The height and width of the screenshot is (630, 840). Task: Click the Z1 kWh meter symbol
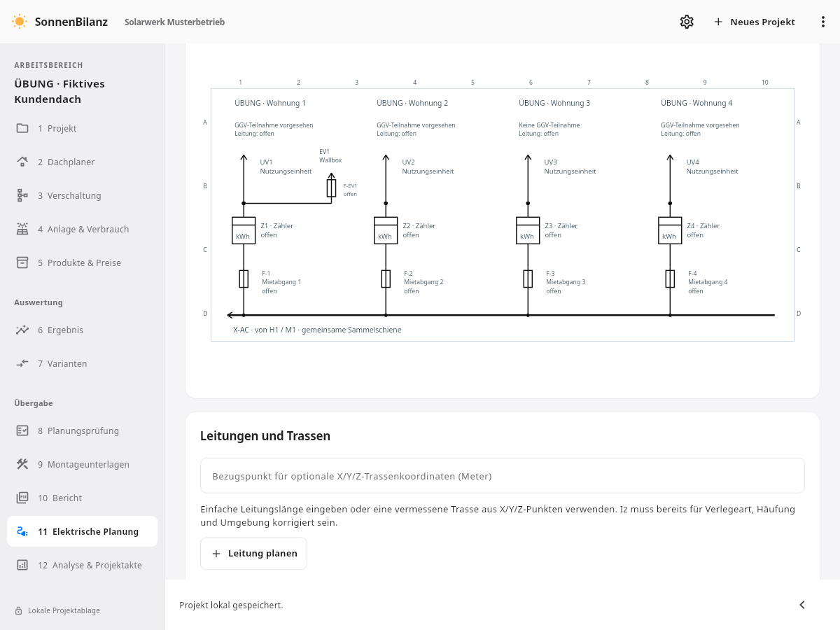244,230
